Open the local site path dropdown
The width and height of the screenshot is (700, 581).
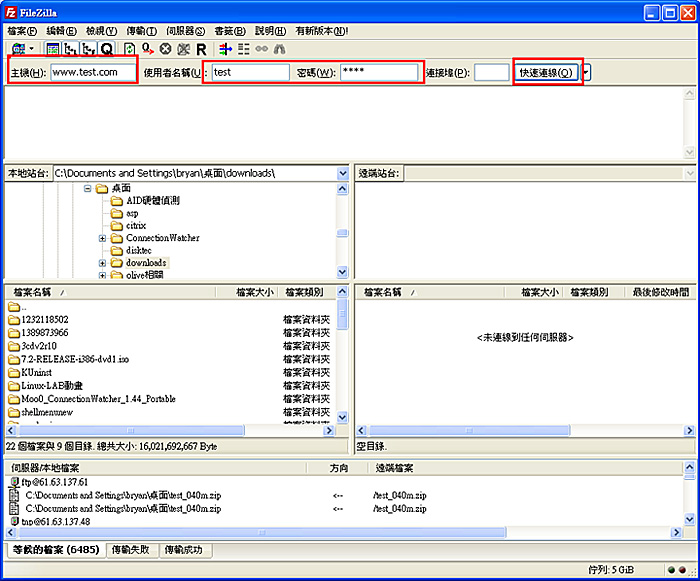point(342,173)
